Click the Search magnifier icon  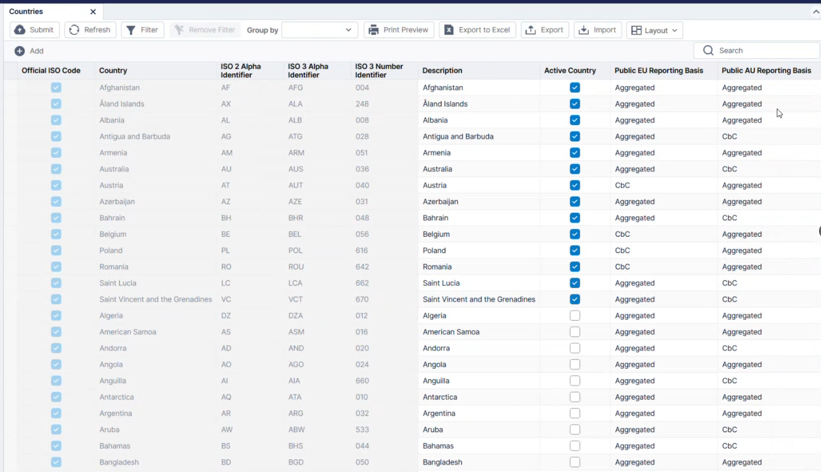click(x=708, y=50)
